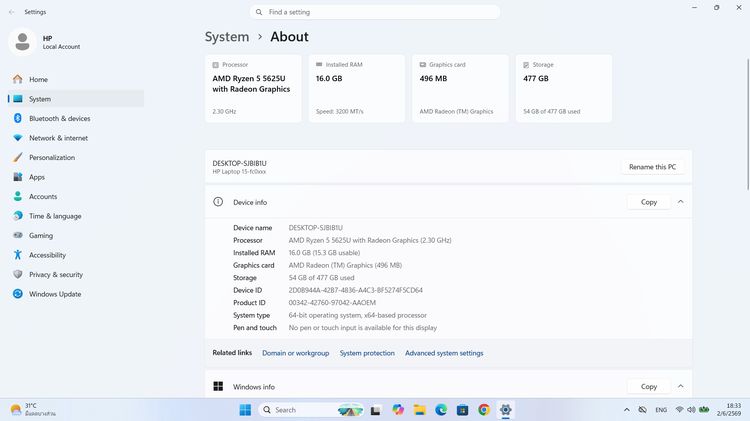Image resolution: width=750 pixels, height=421 pixels.
Task: Click the back arrow in Settings
Action: pyautogui.click(x=11, y=12)
